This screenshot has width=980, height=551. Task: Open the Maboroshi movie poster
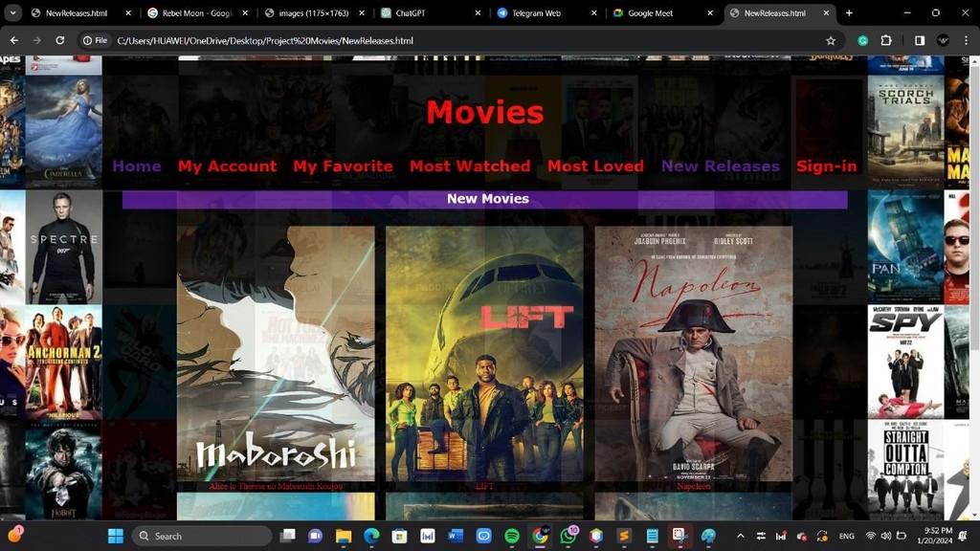tap(276, 354)
